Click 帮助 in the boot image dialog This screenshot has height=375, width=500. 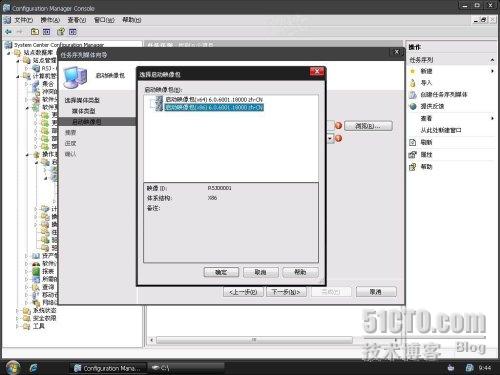tap(300, 272)
